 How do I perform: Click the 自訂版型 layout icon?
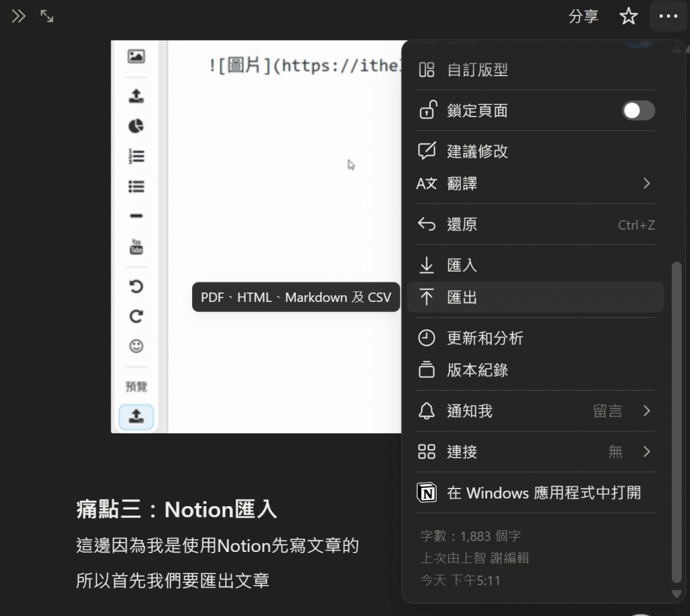coord(427,70)
